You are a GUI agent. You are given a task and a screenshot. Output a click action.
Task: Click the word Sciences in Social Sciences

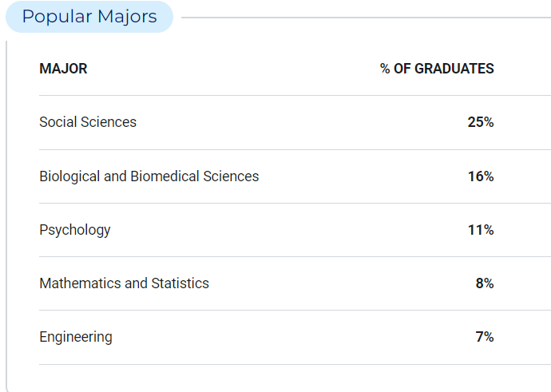[x=109, y=122]
